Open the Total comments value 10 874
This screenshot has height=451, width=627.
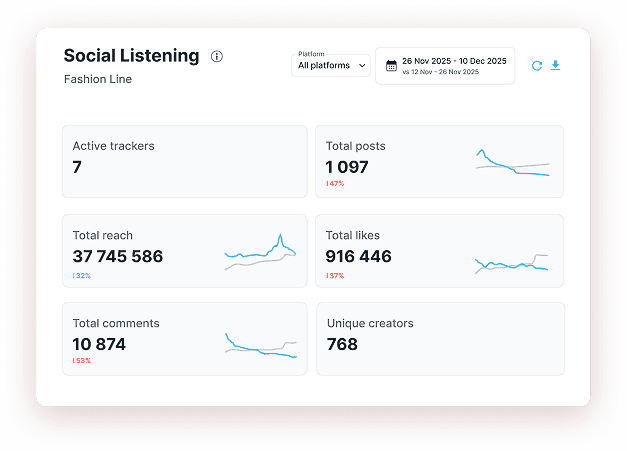tap(99, 344)
